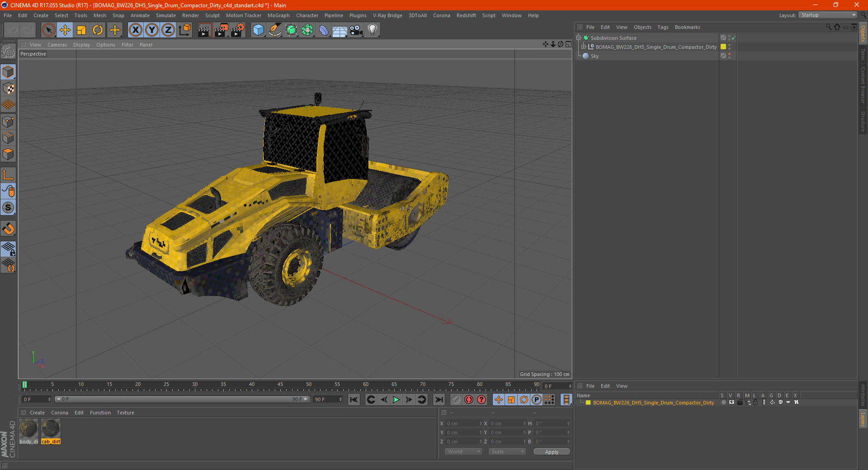Toggle autokeying button
The image size is (868, 470).
(469, 399)
